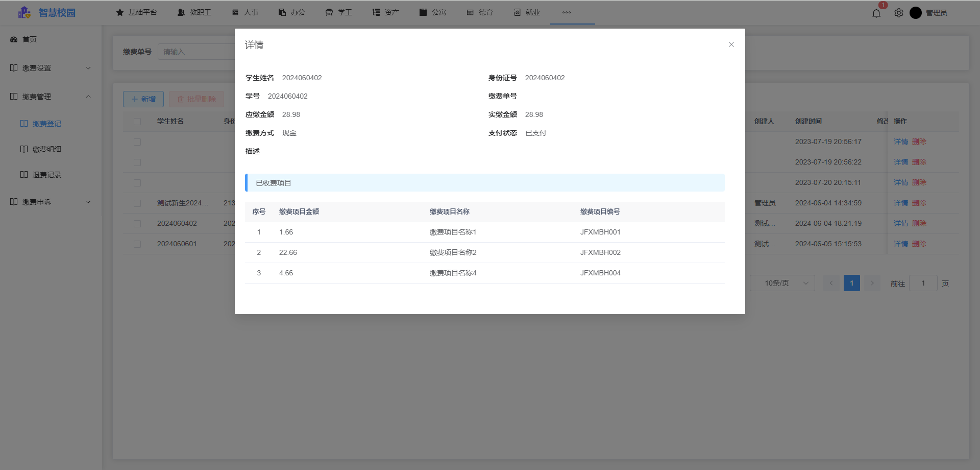Image resolution: width=980 pixels, height=470 pixels.
Task: Select the checkbox for row 2024060601
Action: click(x=137, y=244)
